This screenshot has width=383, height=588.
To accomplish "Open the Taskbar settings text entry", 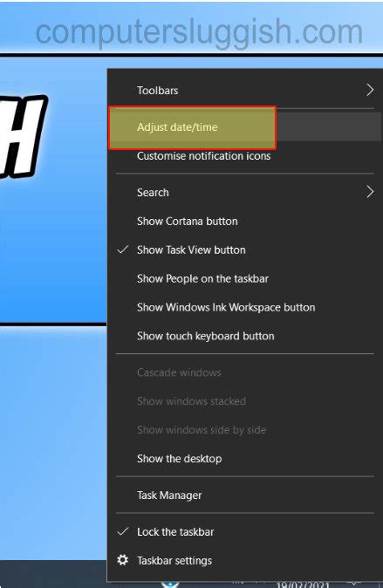I will click(x=174, y=561).
